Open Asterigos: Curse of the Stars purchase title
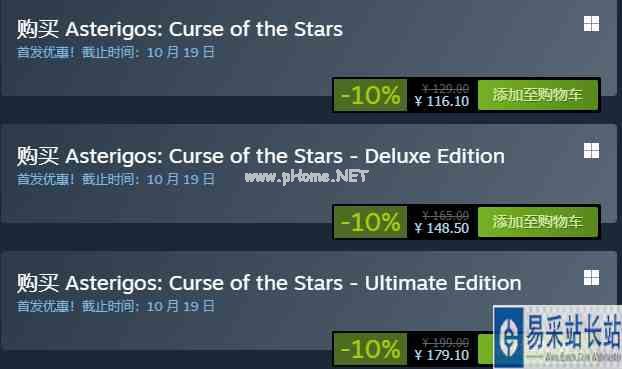This screenshot has width=622, height=369. 180,29
